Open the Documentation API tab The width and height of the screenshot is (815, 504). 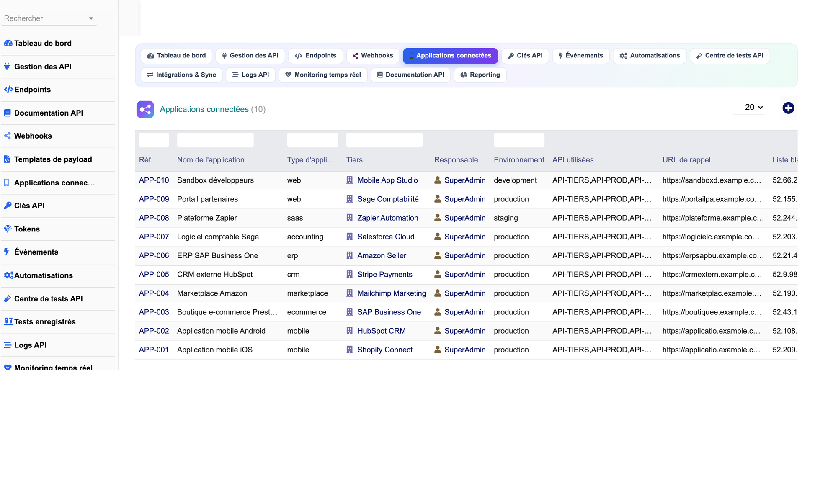(x=410, y=75)
